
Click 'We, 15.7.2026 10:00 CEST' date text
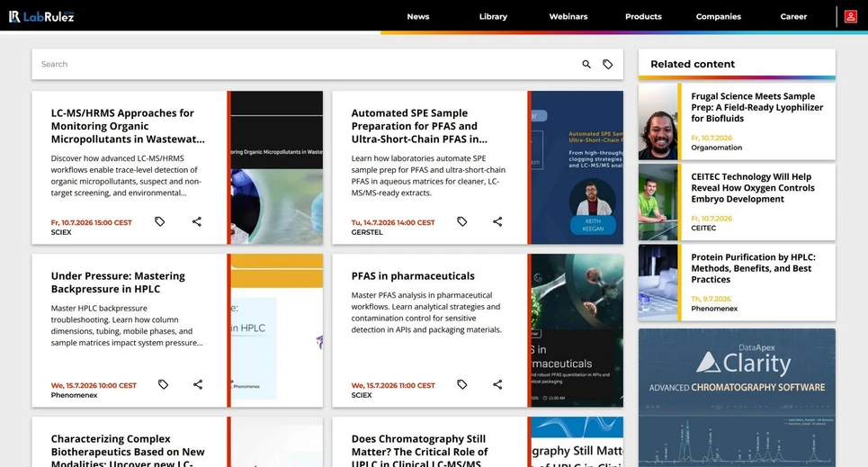(94, 385)
